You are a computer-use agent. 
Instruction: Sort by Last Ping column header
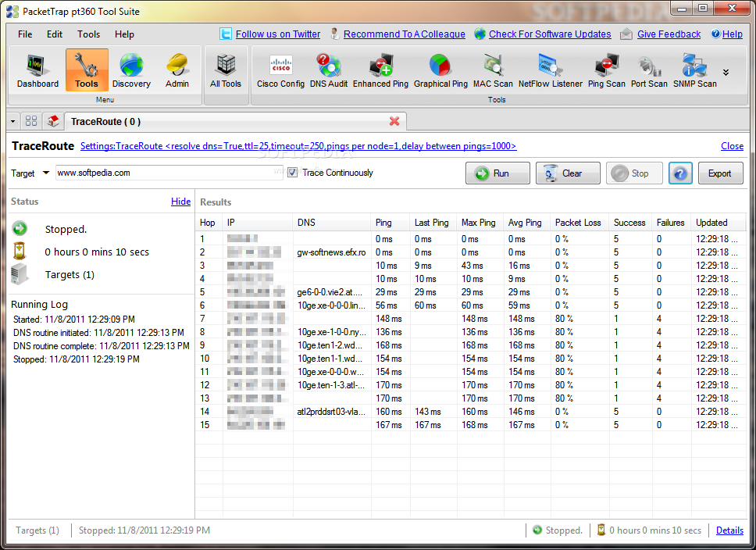(432, 223)
